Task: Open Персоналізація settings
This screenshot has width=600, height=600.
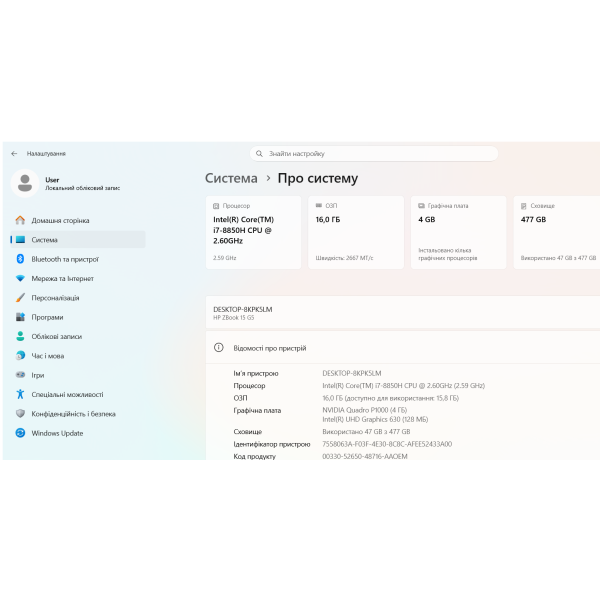Action: point(78,298)
